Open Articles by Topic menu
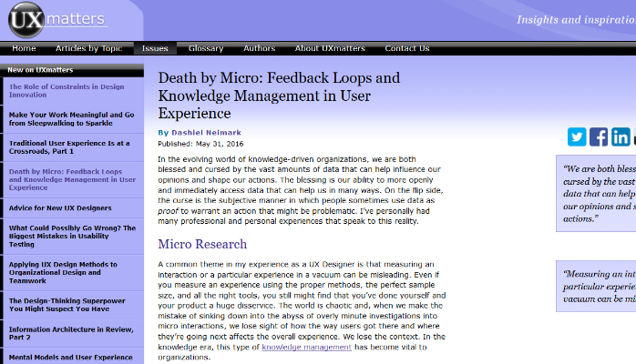 pyautogui.click(x=88, y=48)
